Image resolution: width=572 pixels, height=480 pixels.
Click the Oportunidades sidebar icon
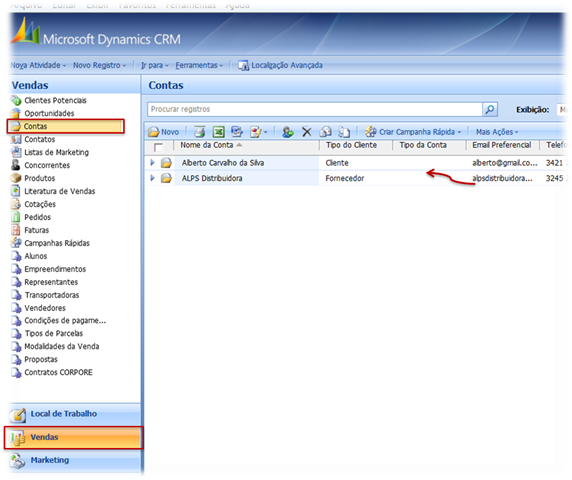[16, 113]
